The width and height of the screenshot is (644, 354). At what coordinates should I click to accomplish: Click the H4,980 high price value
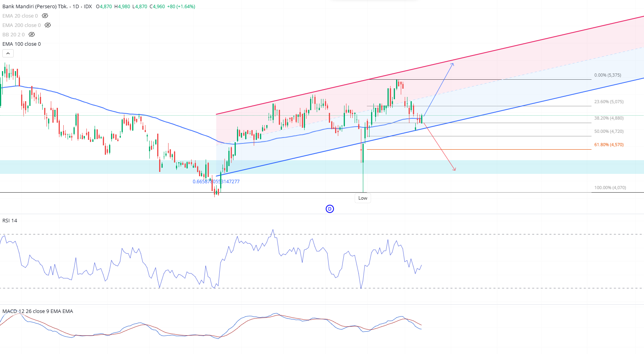pyautogui.click(x=122, y=7)
